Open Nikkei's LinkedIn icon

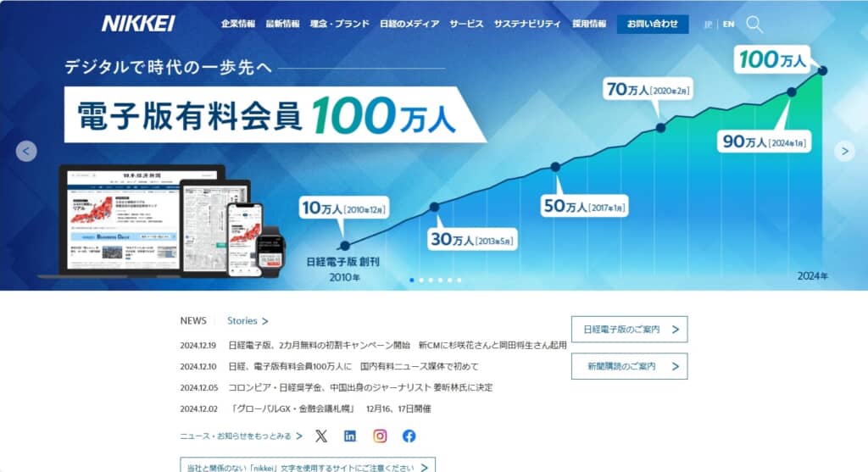click(350, 436)
